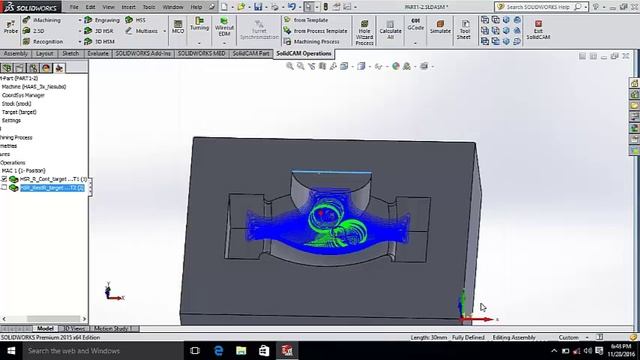Open the Custom units dropdown in status bar
The image size is (640, 360).
click(587, 338)
